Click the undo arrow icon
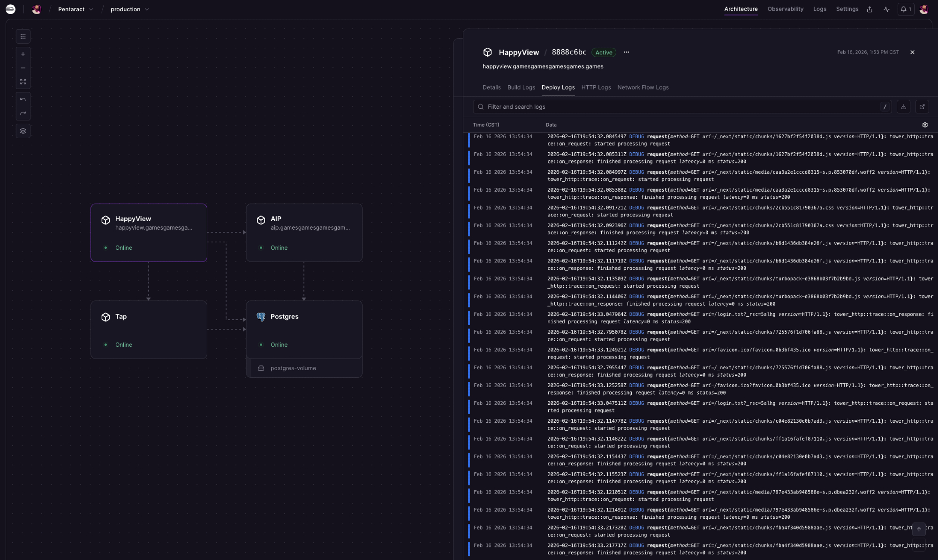 click(x=23, y=99)
